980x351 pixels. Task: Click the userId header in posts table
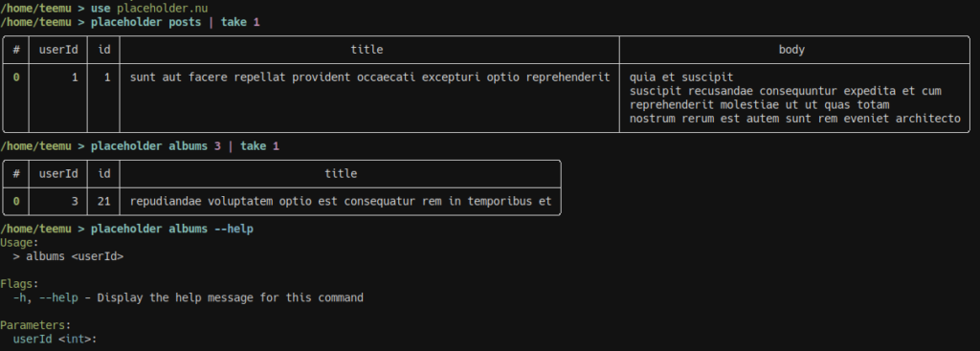click(x=58, y=50)
